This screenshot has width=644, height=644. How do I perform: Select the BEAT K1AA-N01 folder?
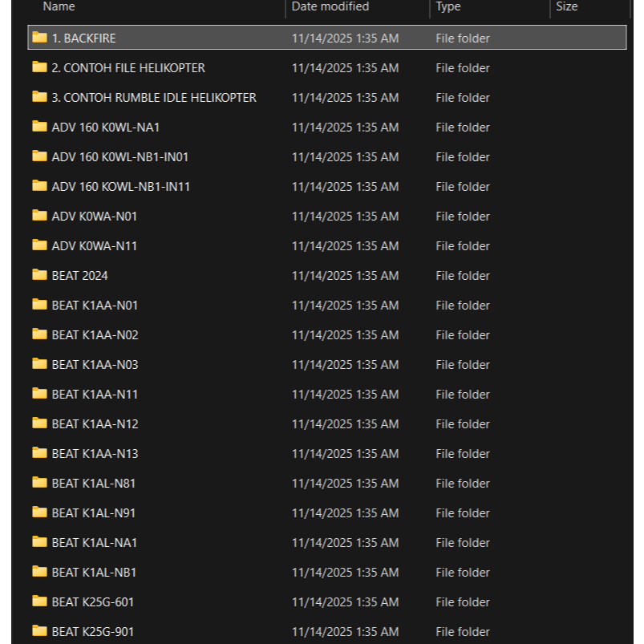(92, 305)
